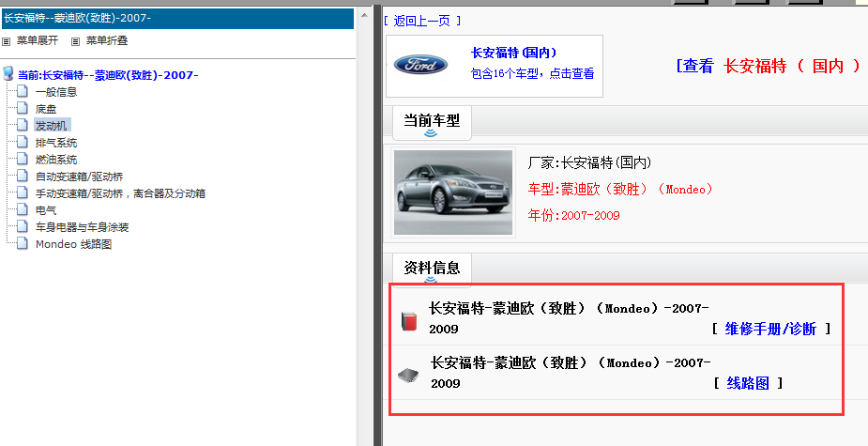Click 菜单折叠 to collapse all menus
The width and height of the screenshot is (868, 446).
[x=107, y=41]
